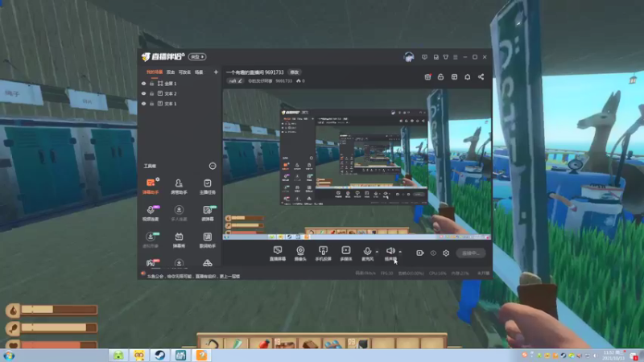Add 手机投屏 phone casting source
The width and height of the screenshot is (644, 362).
coord(324,253)
